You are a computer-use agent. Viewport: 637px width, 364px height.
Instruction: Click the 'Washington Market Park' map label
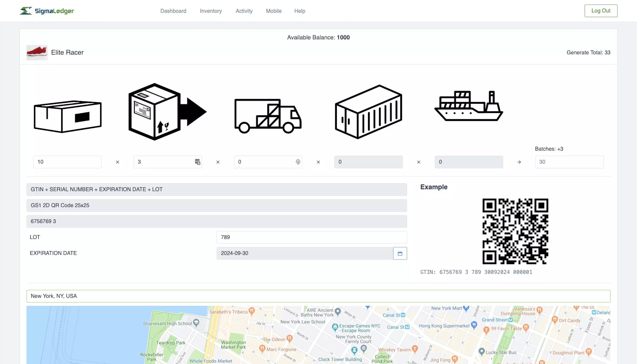pyautogui.click(x=233, y=345)
